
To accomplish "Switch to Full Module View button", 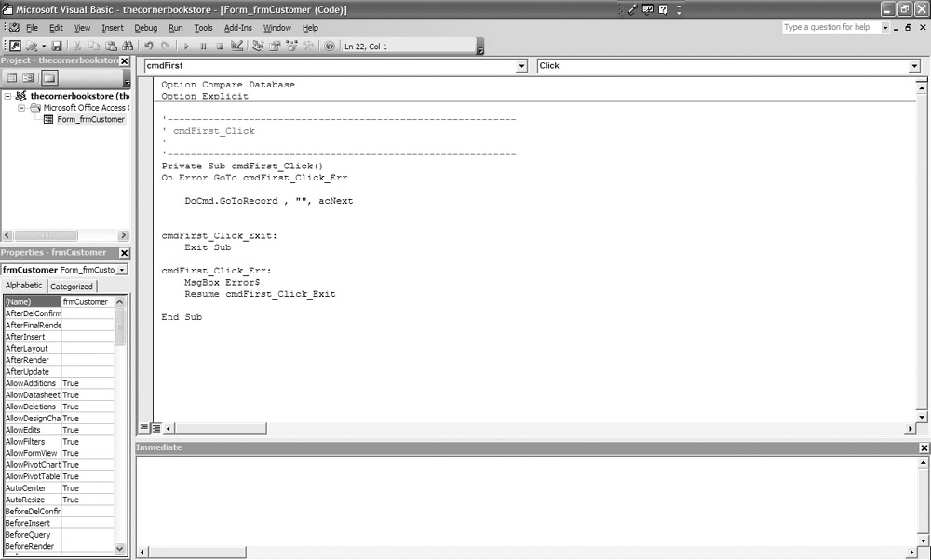I will [x=155, y=428].
